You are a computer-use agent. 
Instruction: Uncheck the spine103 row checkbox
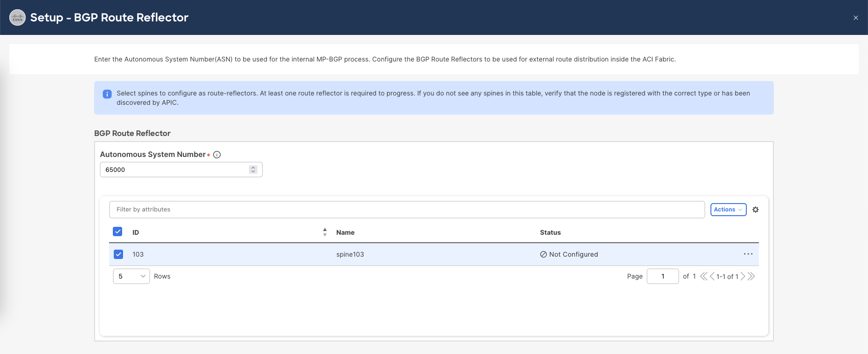(118, 254)
